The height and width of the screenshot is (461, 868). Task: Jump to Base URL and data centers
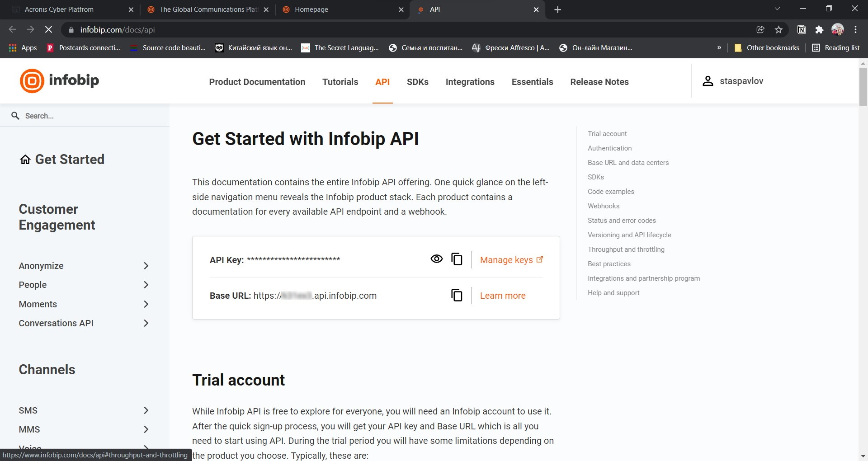pyautogui.click(x=628, y=163)
